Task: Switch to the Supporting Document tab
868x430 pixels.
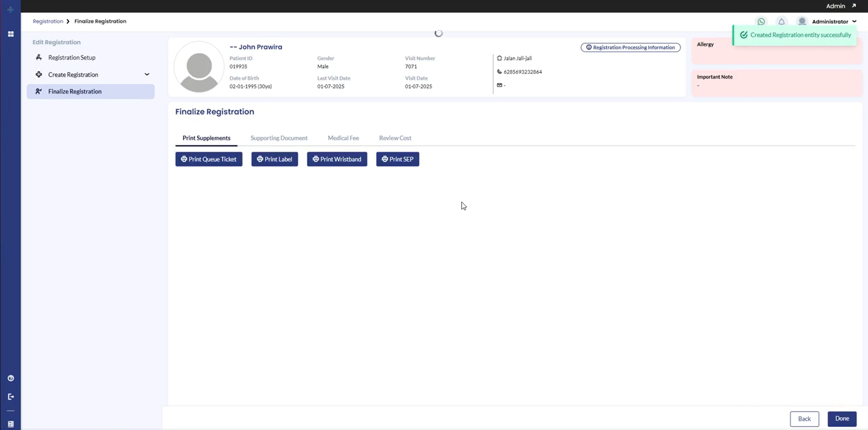Action: (x=279, y=138)
